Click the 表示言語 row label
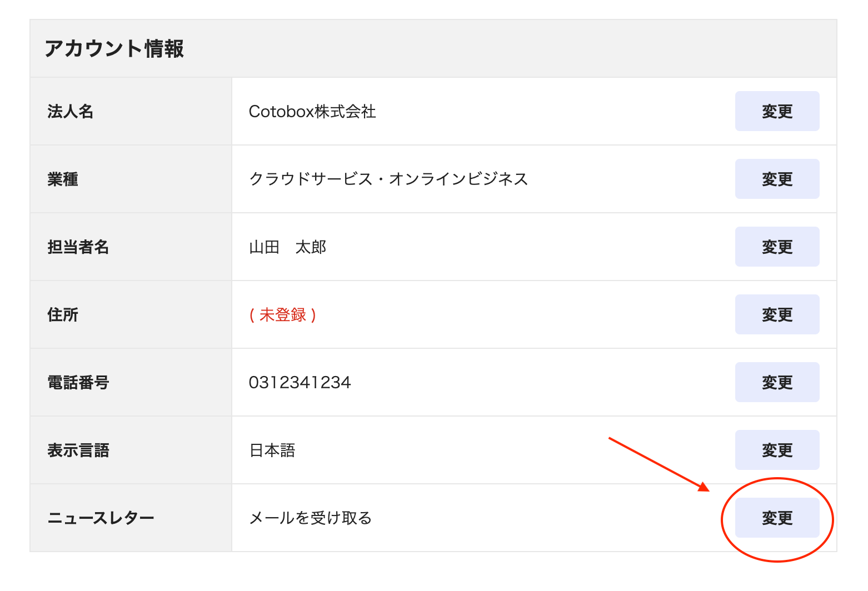The width and height of the screenshot is (868, 591). click(78, 450)
